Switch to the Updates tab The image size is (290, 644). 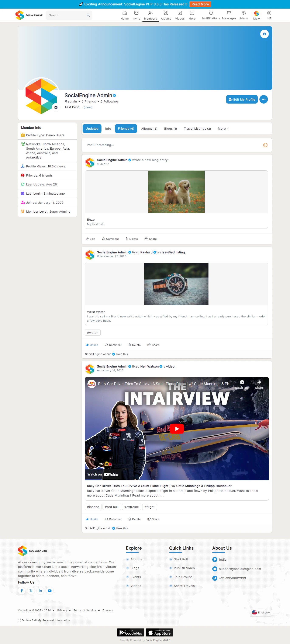92,129
